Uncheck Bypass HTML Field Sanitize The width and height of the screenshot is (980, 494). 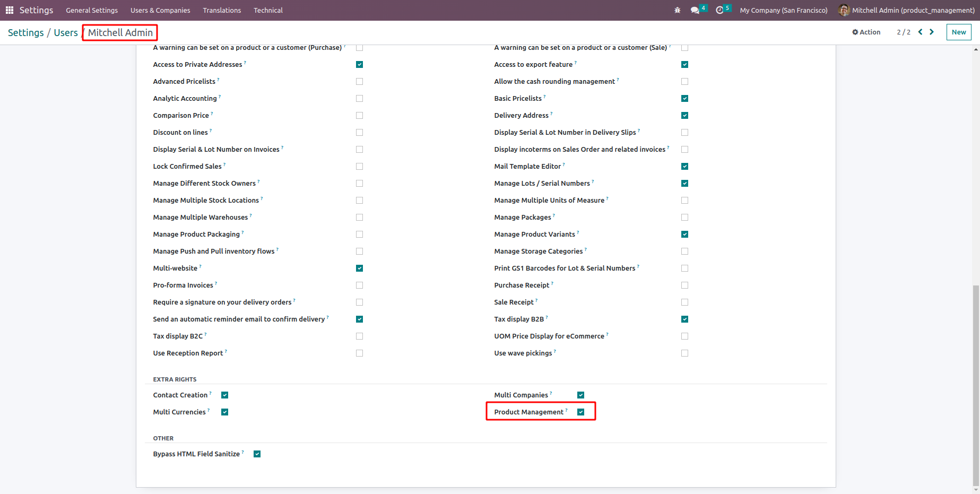point(257,454)
